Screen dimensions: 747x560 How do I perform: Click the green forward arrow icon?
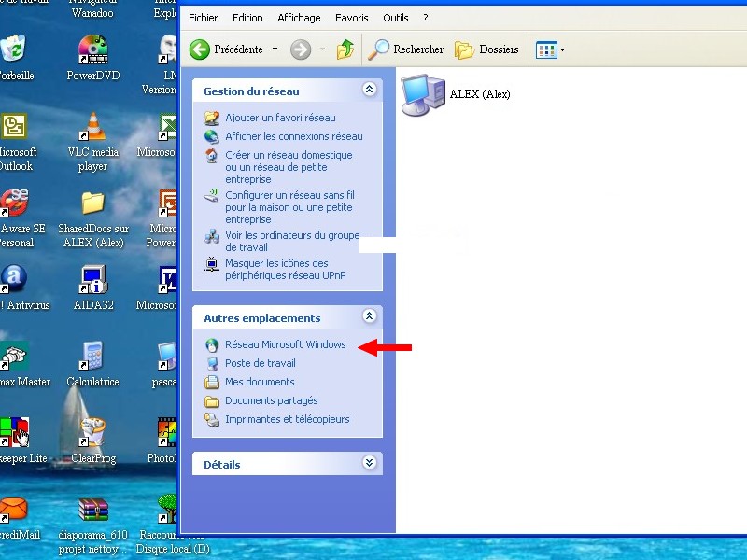301,49
